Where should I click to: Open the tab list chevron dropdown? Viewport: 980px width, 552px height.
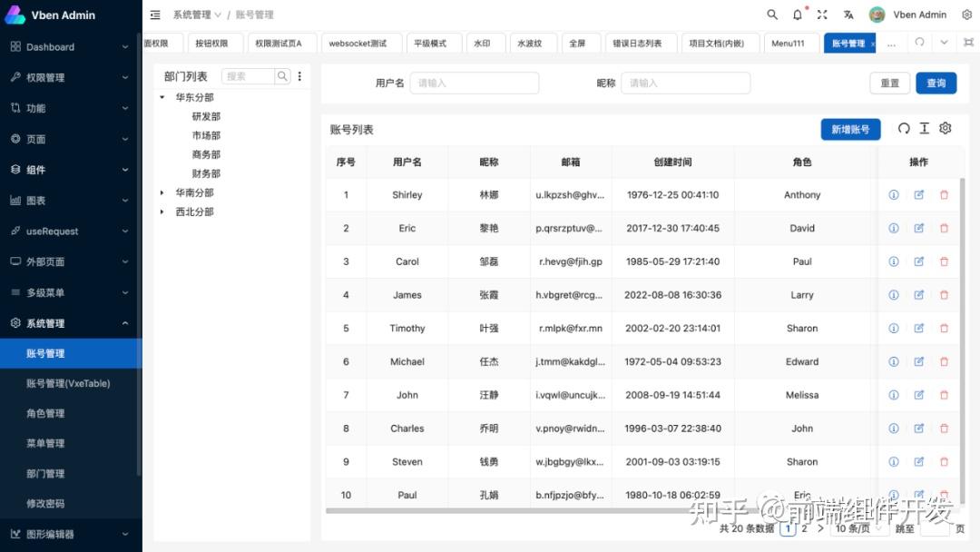click(944, 43)
